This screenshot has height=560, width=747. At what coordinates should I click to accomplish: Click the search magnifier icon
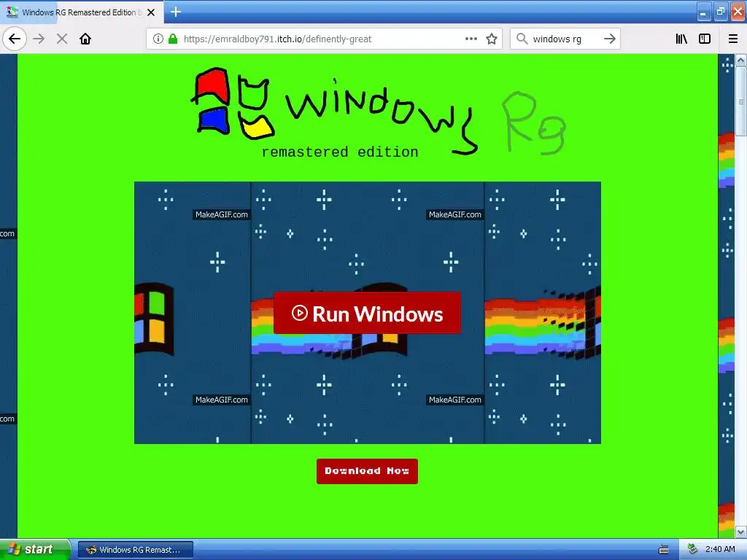pyautogui.click(x=522, y=39)
